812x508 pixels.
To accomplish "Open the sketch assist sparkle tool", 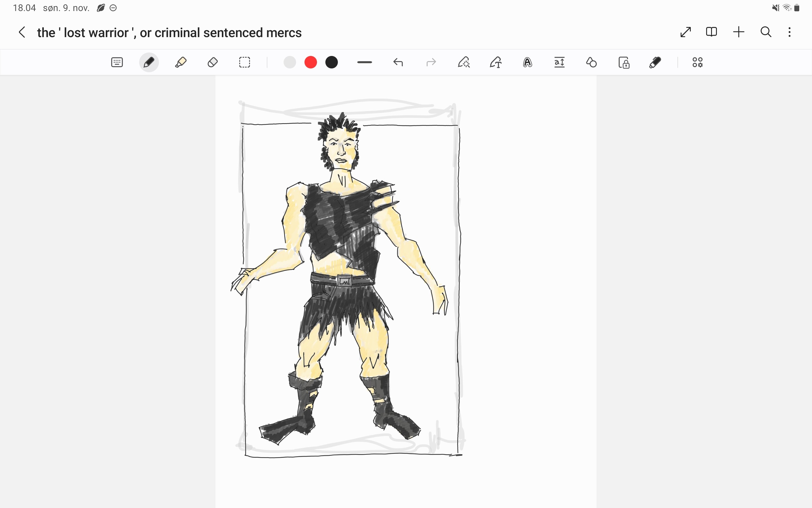I will coord(464,63).
